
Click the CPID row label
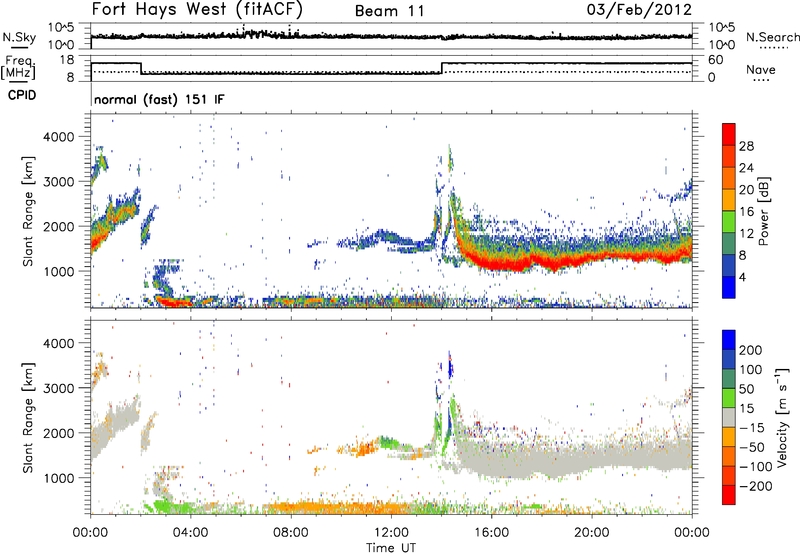[x=22, y=95]
